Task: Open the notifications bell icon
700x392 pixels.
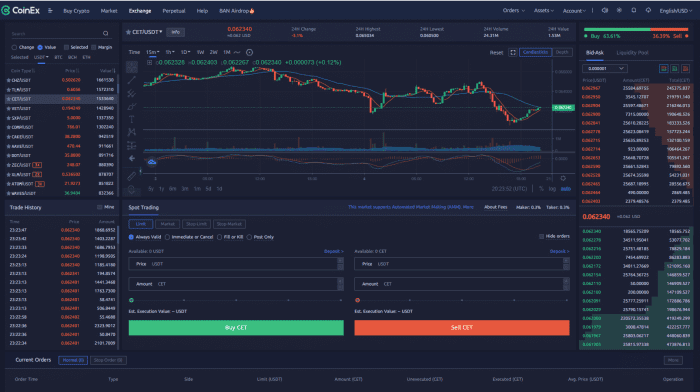Action: click(633, 10)
